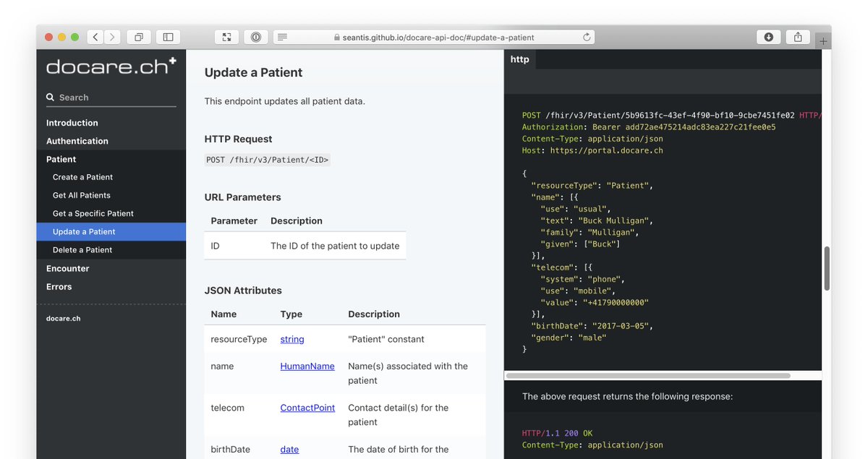Toggle the Safari sidebar button
This screenshot has height=459, width=868.
click(168, 37)
